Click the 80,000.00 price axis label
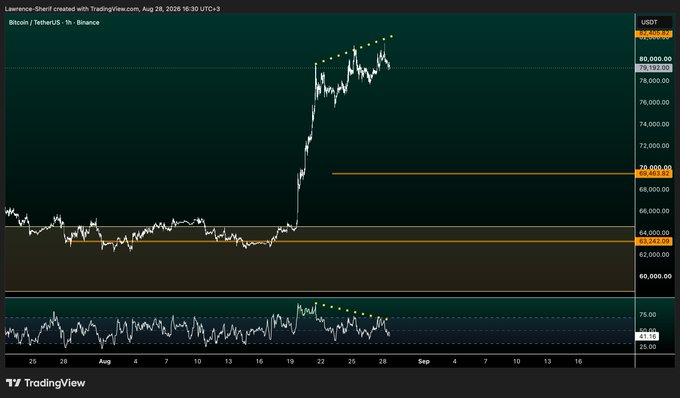This screenshot has width=680, height=398. 655,59
